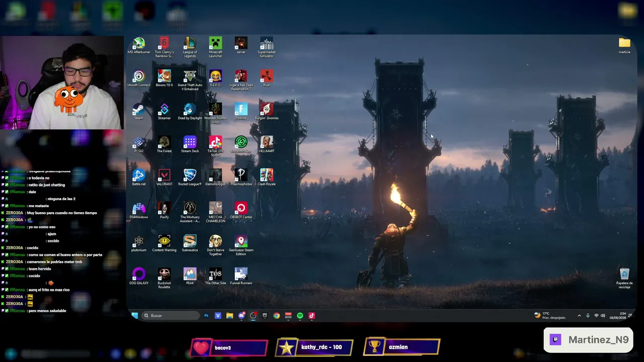This screenshot has height=362, width=644.
Task: Select the Minecraft Launcher shortcut
Action: [x=215, y=47]
